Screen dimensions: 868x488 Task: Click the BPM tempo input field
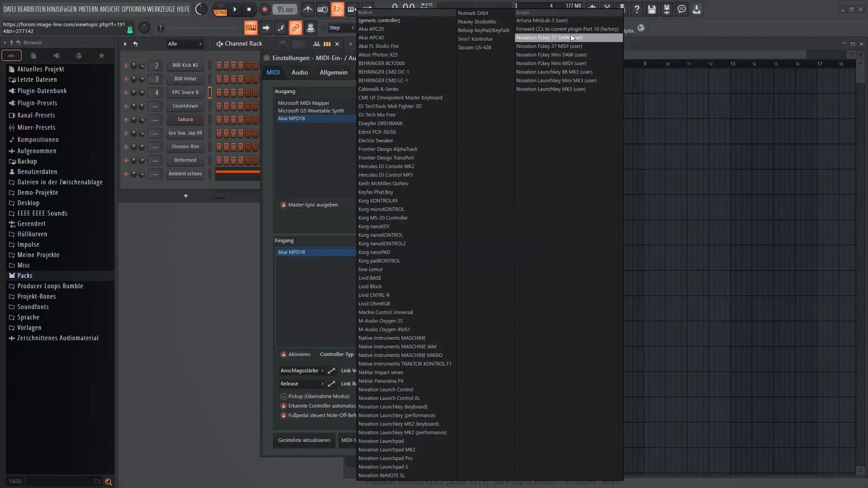pyautogui.click(x=284, y=8)
